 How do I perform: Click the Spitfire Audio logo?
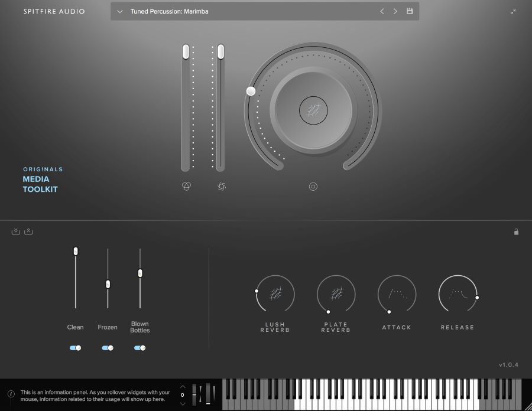54,12
